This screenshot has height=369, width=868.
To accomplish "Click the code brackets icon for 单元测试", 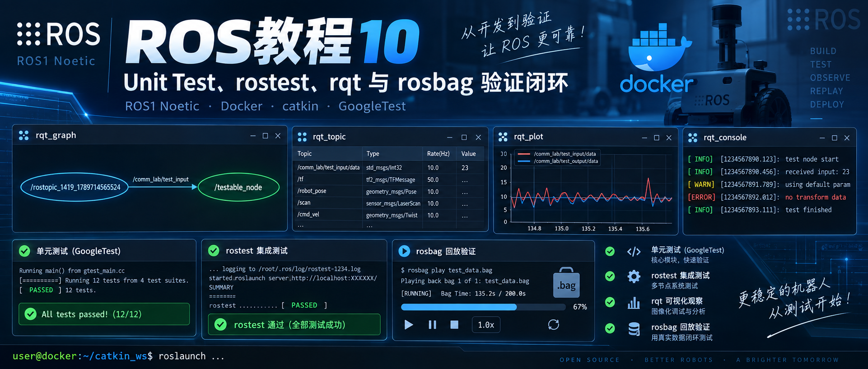I will (x=634, y=252).
